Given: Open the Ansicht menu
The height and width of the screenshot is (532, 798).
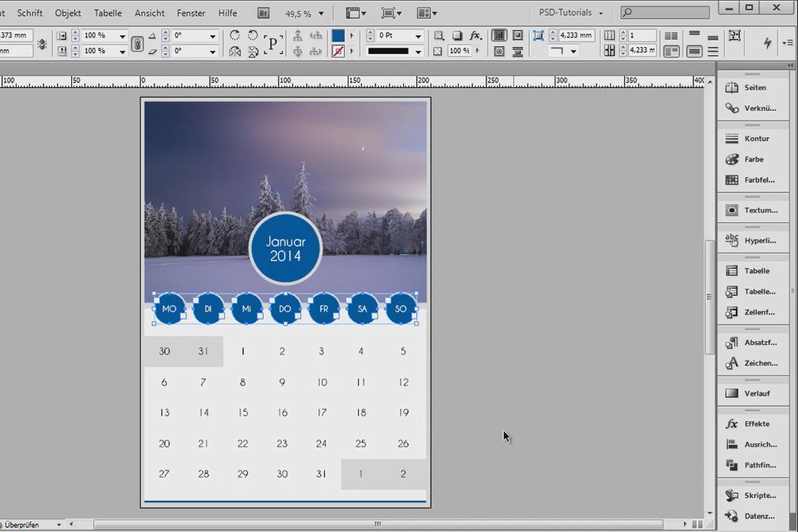Looking at the screenshot, I should pyautogui.click(x=150, y=13).
